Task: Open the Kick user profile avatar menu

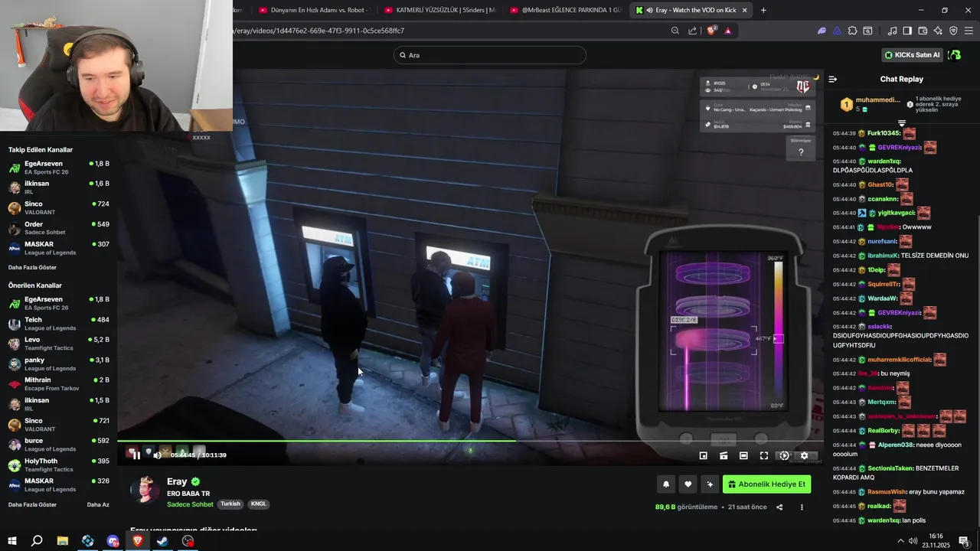Action: [955, 55]
